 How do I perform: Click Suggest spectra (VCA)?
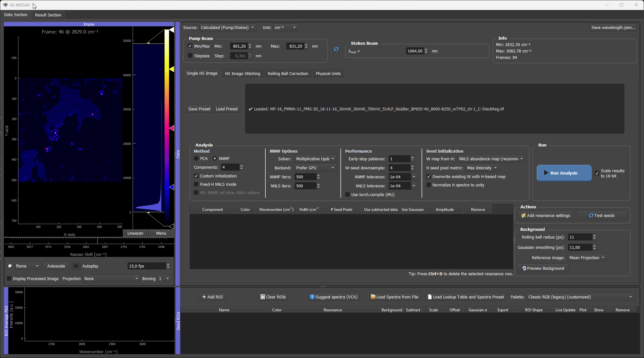tap(334, 297)
